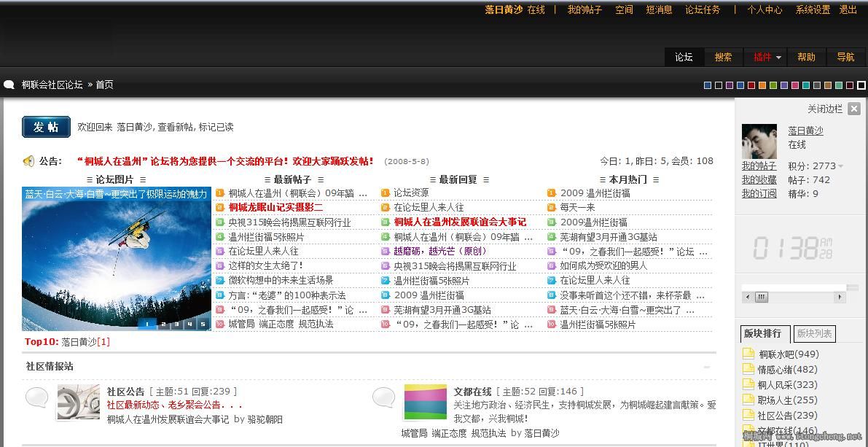Collapse the 社区情报站 section
Screen dimensions: 868x447
(x=706, y=367)
